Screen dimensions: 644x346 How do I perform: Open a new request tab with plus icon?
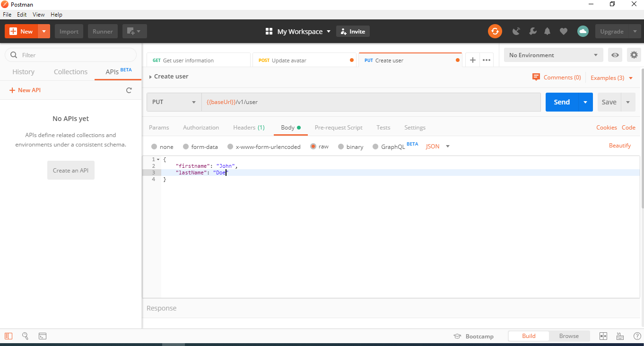[x=472, y=60]
